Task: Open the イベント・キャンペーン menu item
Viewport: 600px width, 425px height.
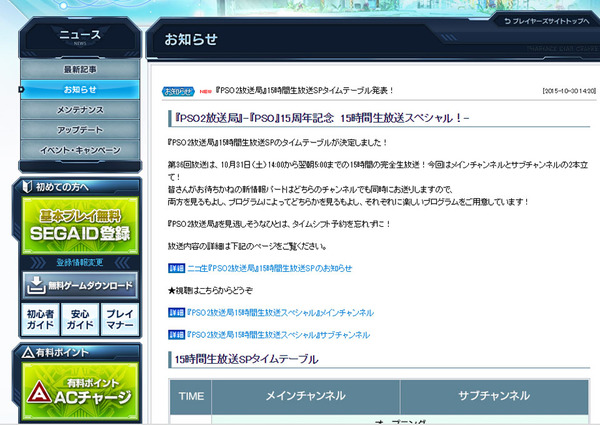Action: coord(80,150)
